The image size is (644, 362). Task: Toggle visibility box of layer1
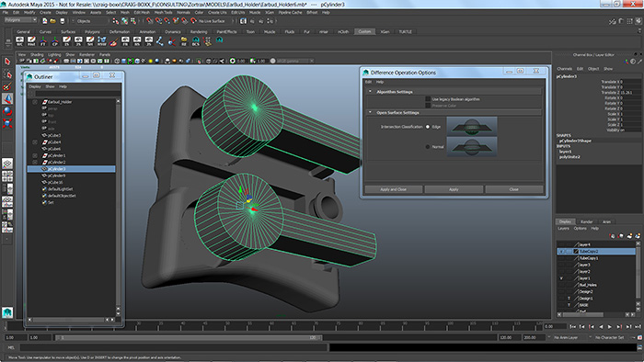(x=561, y=278)
